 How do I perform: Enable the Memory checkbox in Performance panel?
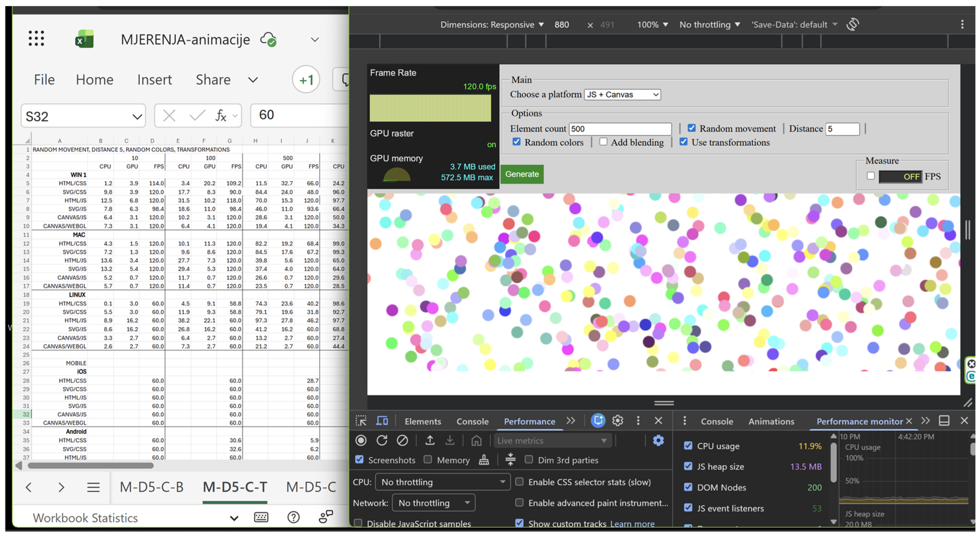point(427,459)
